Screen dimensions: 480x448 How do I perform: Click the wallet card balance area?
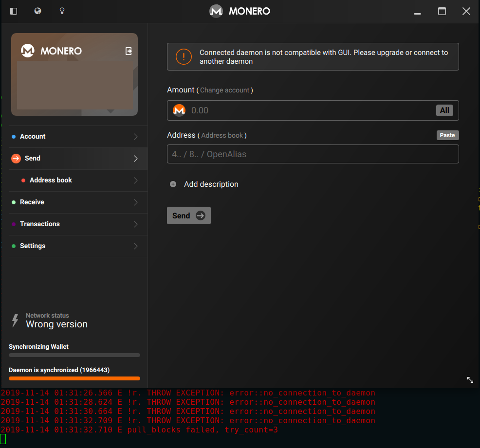(x=75, y=85)
